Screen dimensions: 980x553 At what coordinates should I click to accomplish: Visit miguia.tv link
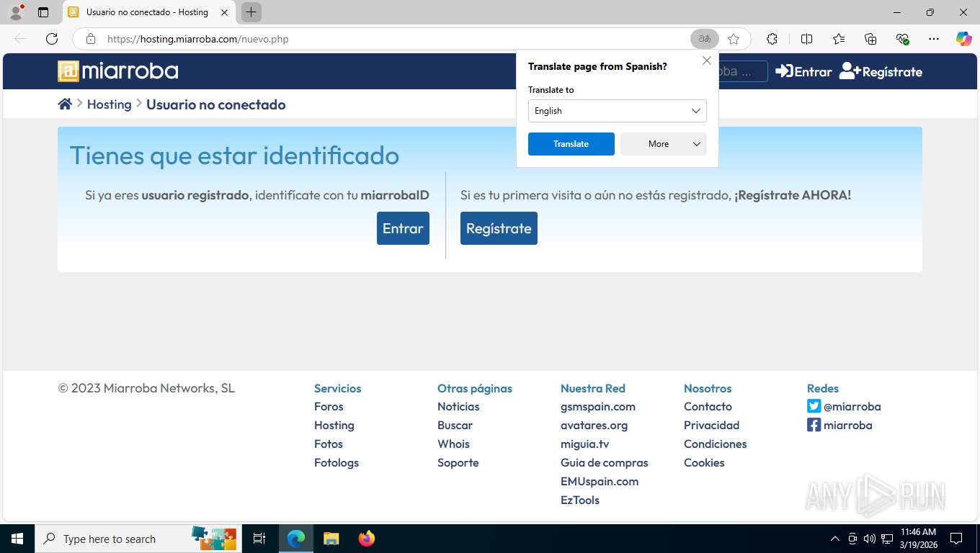click(585, 444)
